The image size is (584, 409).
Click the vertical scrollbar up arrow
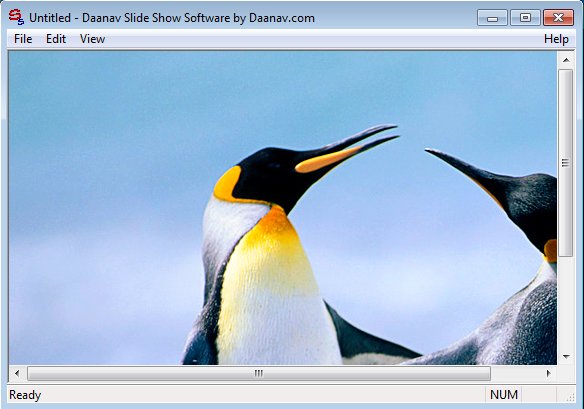[566, 60]
